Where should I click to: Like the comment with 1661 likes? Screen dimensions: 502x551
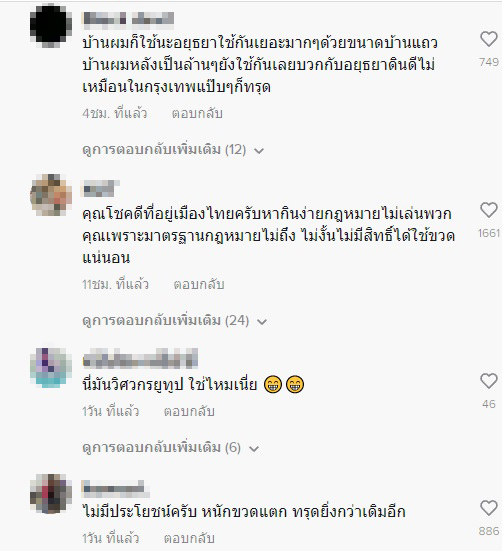point(489,210)
